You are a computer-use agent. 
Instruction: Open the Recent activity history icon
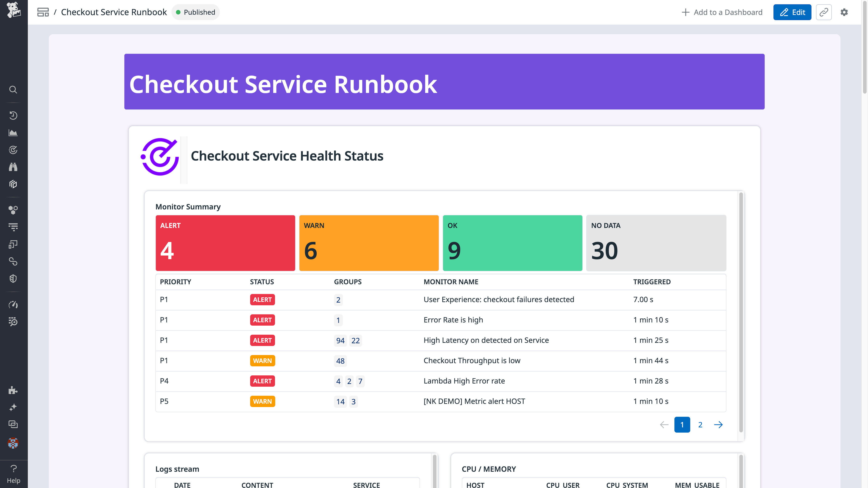(13, 116)
